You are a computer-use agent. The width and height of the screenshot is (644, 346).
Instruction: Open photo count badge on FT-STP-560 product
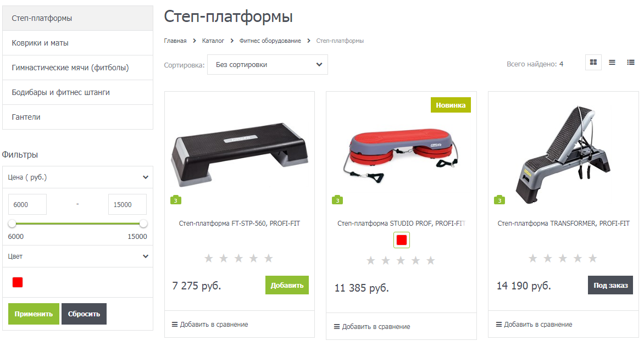point(176,200)
